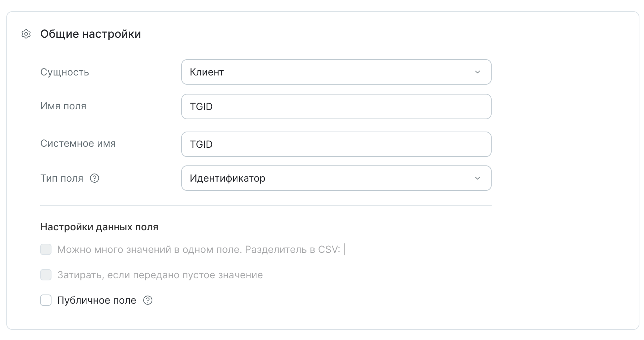Click the Можно много значений label text

point(198,250)
